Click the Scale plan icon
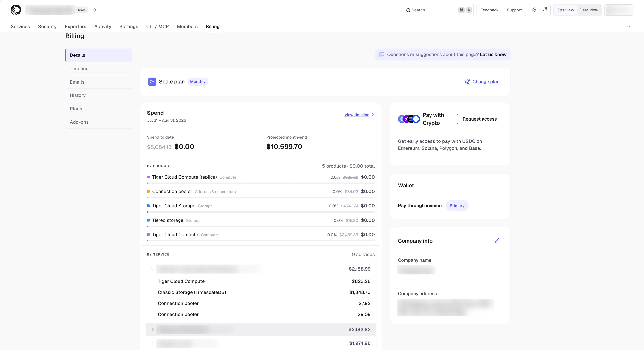This screenshot has height=350, width=644. coord(152,82)
